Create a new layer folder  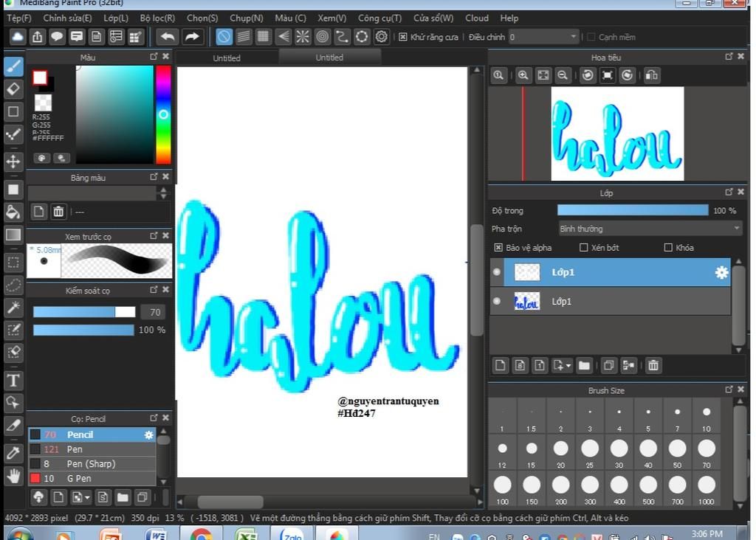pos(584,365)
